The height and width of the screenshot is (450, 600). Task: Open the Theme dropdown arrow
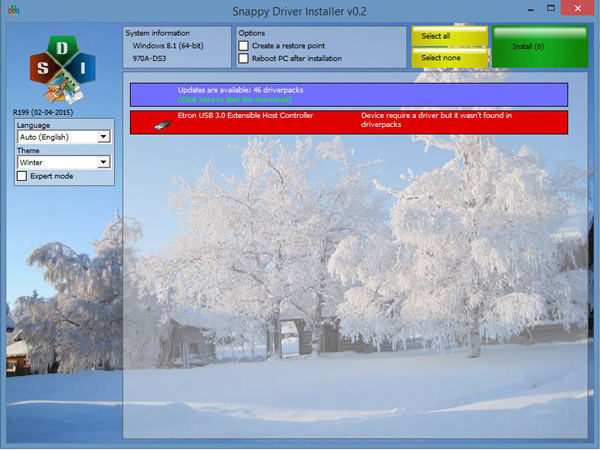pyautogui.click(x=103, y=162)
